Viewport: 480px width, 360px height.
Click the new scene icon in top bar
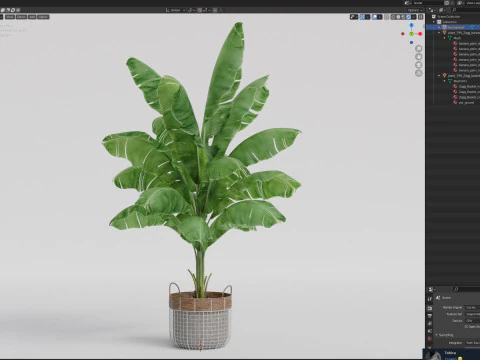point(447,3)
